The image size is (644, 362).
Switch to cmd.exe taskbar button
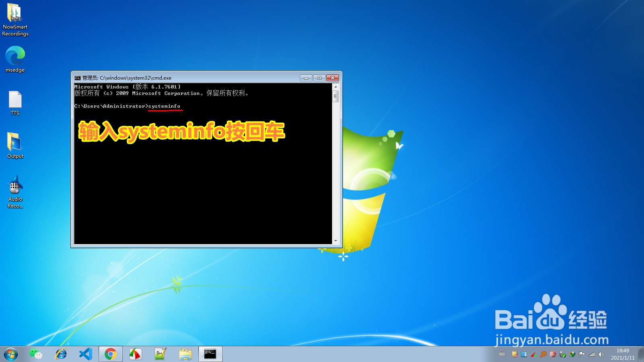pyautogui.click(x=211, y=354)
